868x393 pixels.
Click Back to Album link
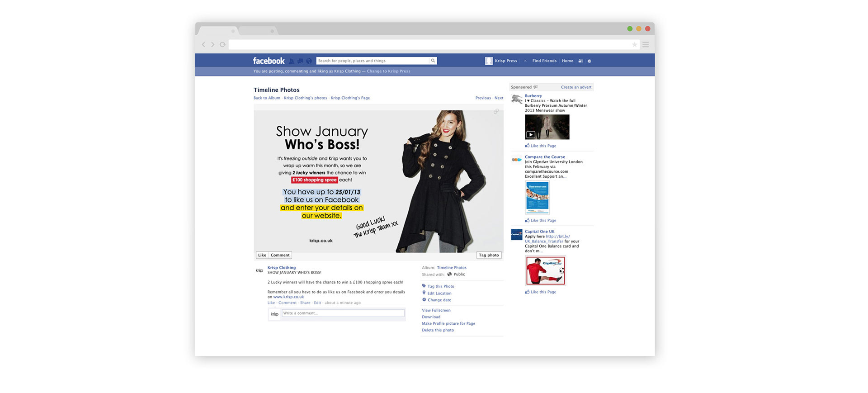point(267,98)
